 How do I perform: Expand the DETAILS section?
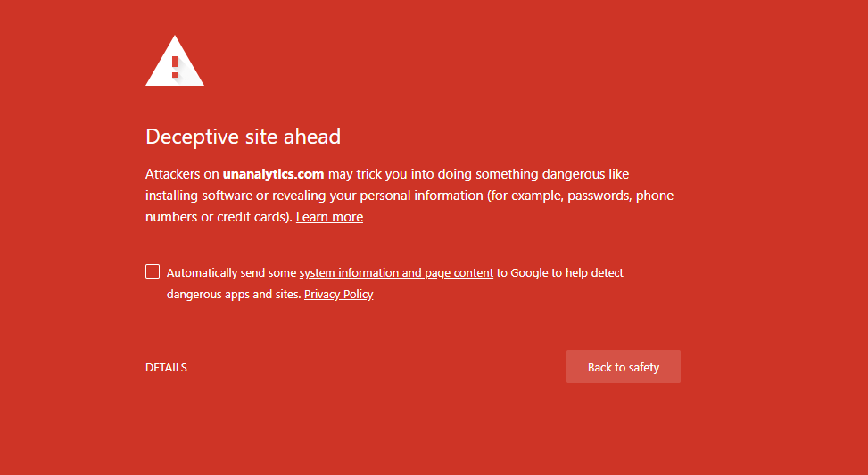166,368
